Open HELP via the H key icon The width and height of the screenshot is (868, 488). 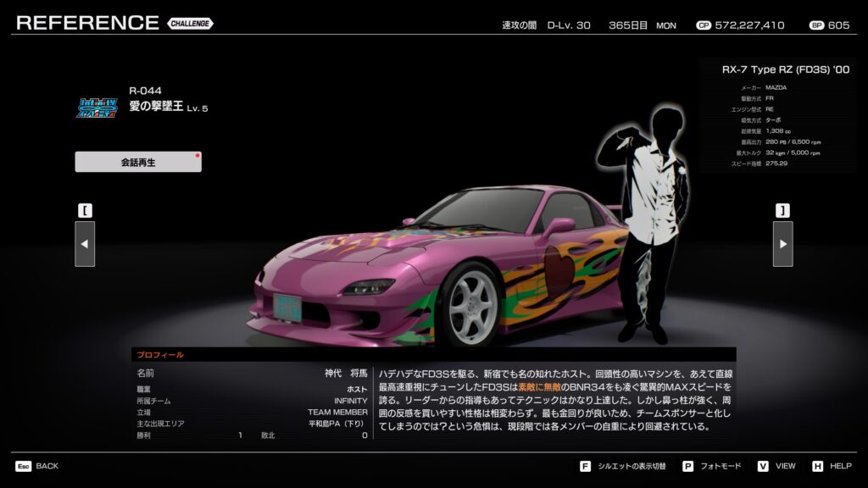coord(817,466)
